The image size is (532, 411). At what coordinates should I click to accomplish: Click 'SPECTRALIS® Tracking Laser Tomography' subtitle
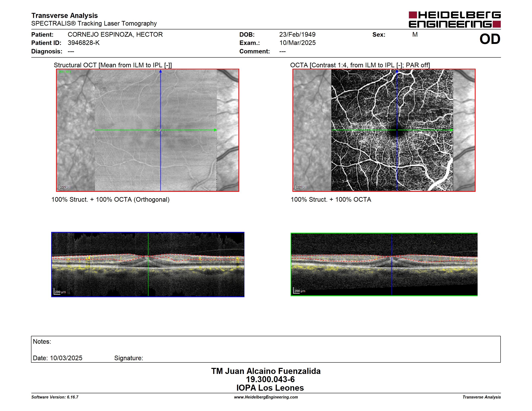pos(94,23)
